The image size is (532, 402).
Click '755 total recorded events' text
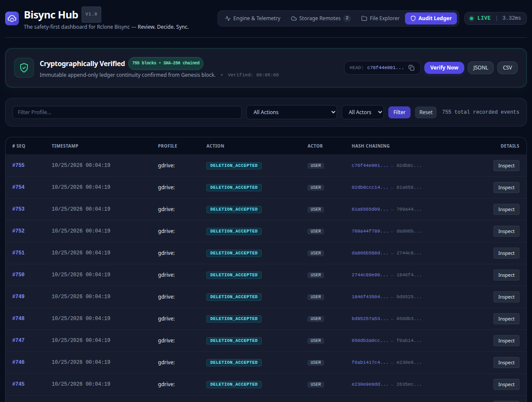click(481, 112)
